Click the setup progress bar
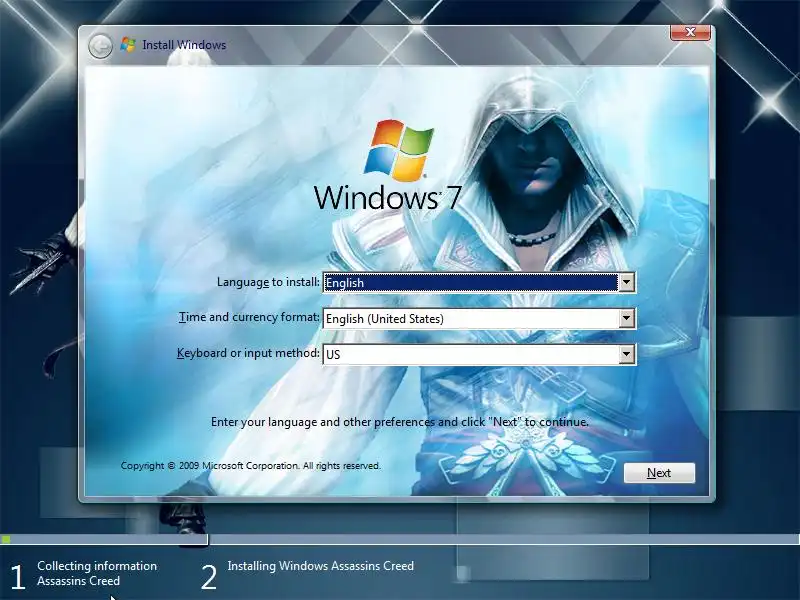This screenshot has height=600, width=800. pyautogui.click(x=400, y=539)
